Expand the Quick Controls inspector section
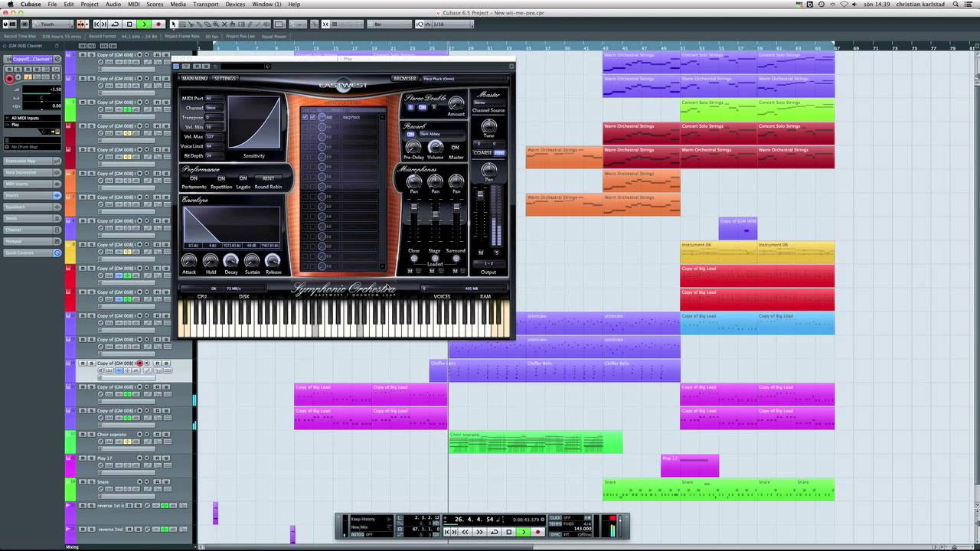Screen dimensions: 980x551 tap(32, 253)
